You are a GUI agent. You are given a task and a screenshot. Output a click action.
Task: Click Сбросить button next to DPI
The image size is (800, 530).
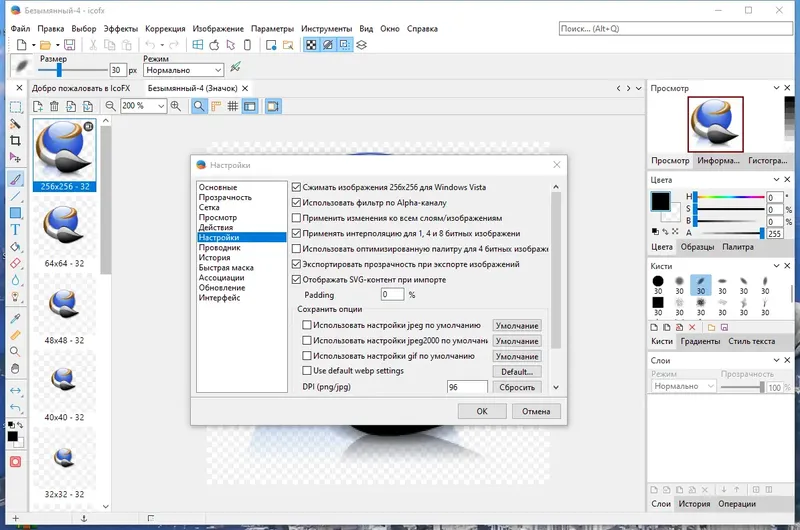(517, 387)
